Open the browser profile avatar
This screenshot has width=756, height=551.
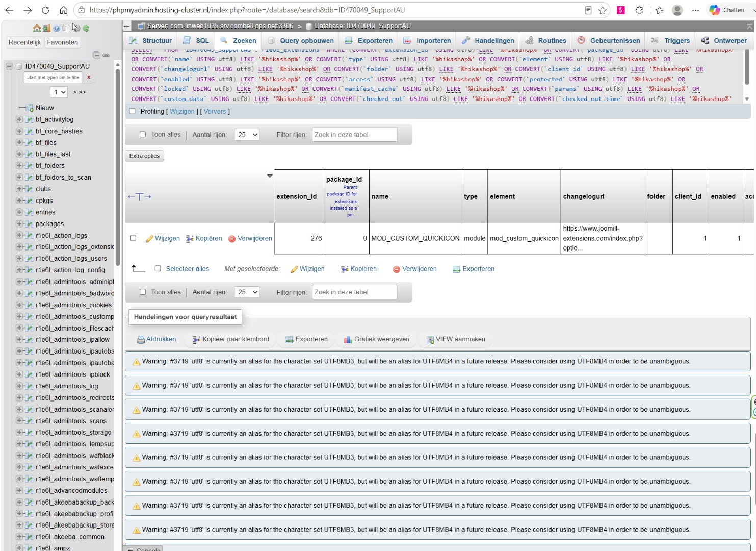pos(677,10)
